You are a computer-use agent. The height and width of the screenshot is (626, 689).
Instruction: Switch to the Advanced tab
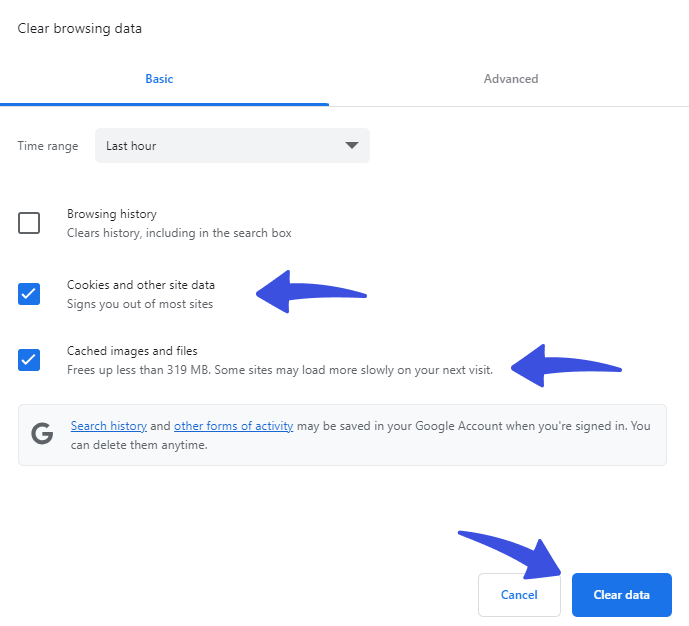pyautogui.click(x=511, y=79)
